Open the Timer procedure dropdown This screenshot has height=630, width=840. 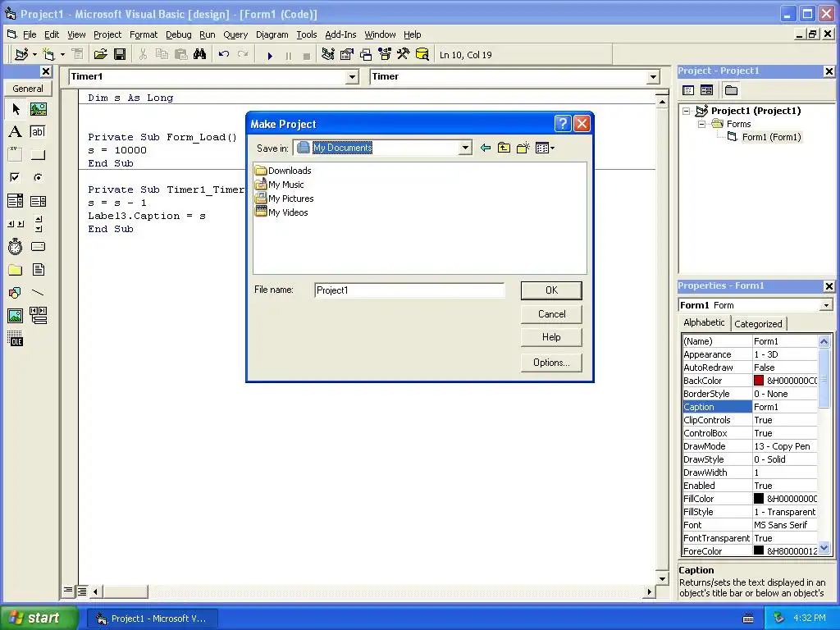653,77
